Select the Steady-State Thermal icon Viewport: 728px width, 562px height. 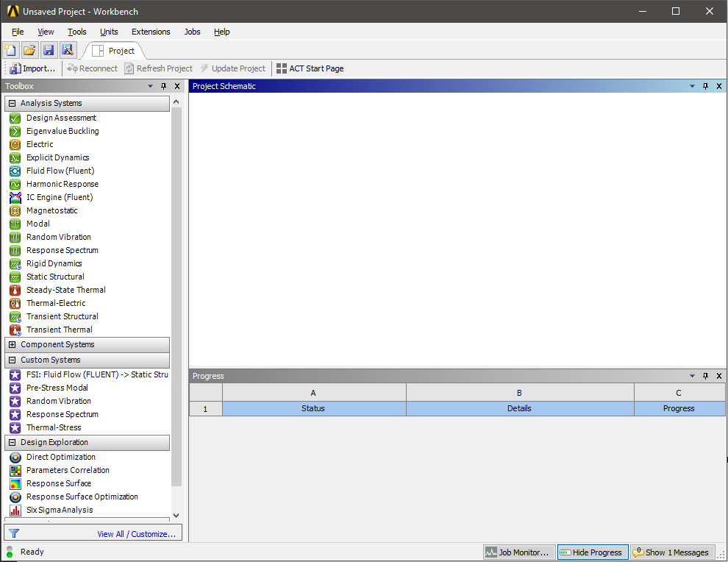point(15,291)
